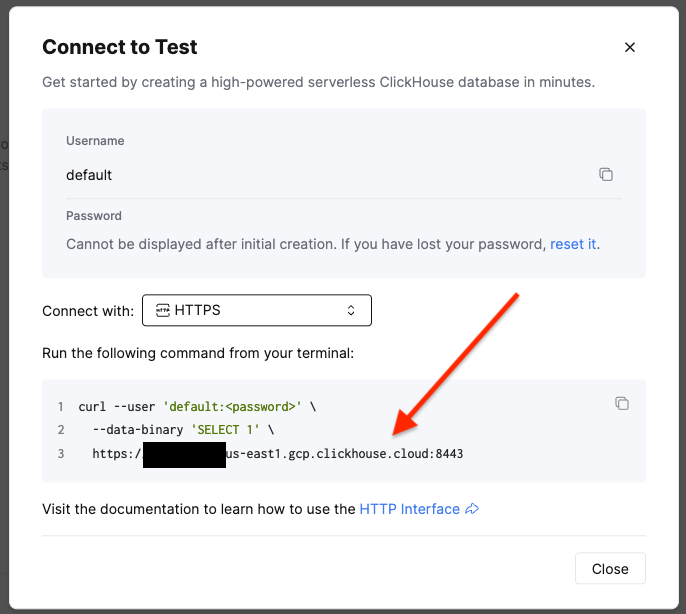
Task: Click the 'SELECT 1' data-binary line
Action: point(183,430)
